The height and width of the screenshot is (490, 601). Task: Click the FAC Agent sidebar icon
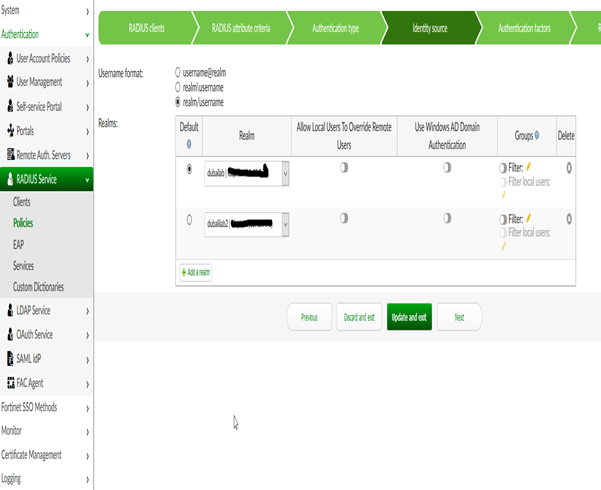point(10,383)
